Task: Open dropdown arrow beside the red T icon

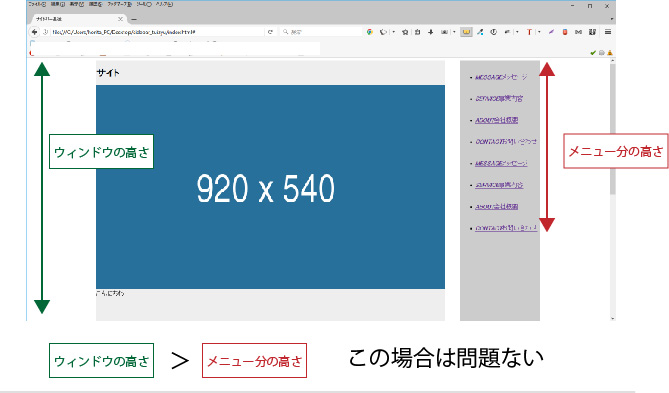Action: click(539, 32)
